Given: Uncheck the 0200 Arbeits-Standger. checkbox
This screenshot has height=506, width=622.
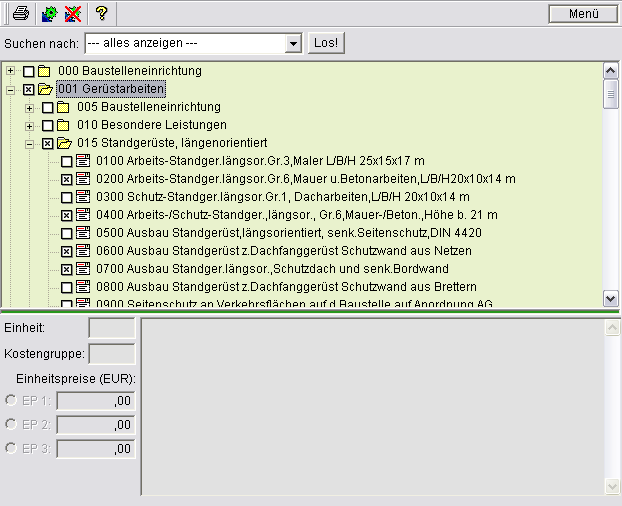Looking at the screenshot, I should click(67, 180).
